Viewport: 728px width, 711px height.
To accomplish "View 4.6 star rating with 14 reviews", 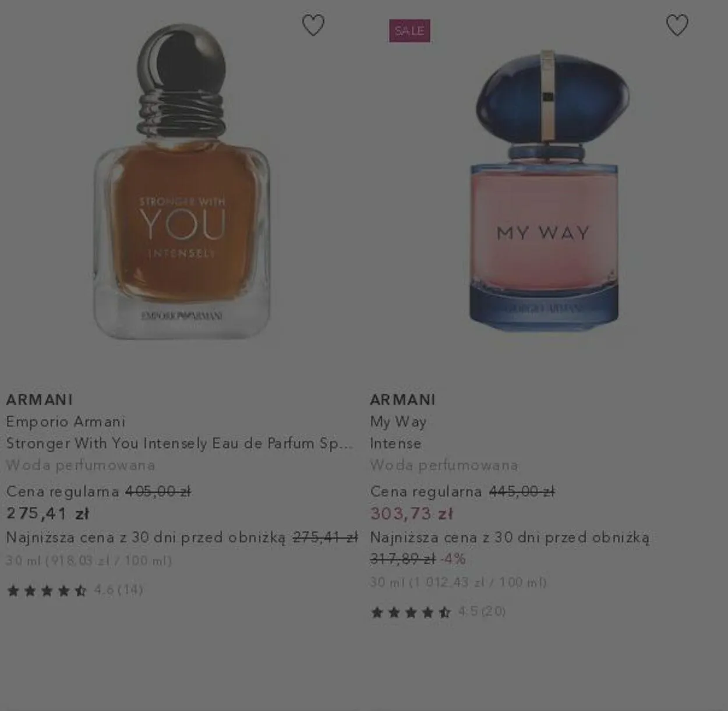I will (75, 590).
